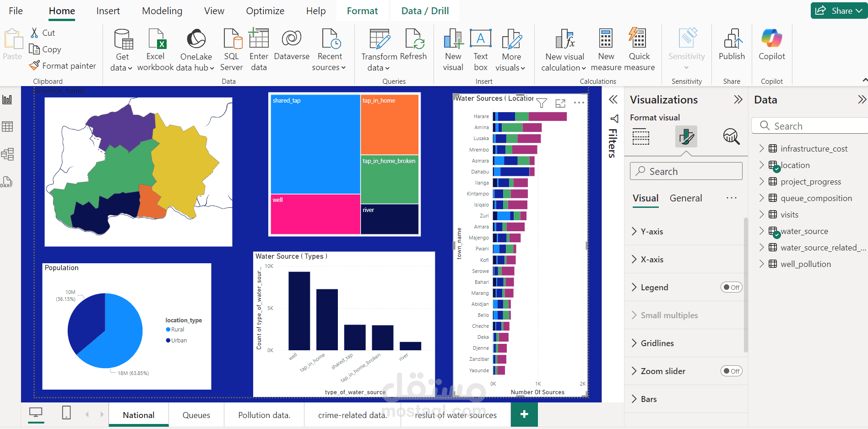This screenshot has height=429, width=868.
Task: Click the Cut scissors icon
Action: (34, 33)
